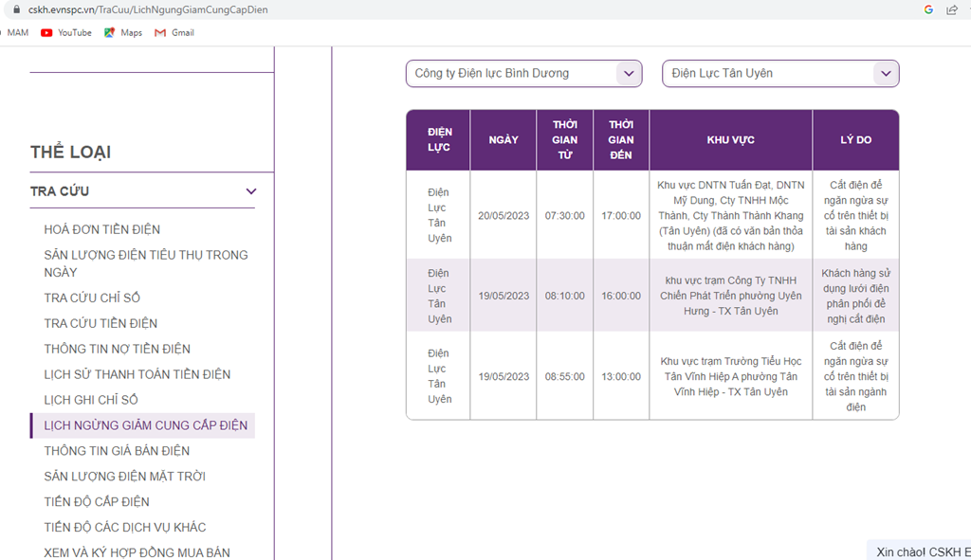The image size is (971, 560).
Task: Select LỊCH NGỪNG GIẢM CUNG CẤP ĐIỆN item
Action: click(x=142, y=425)
